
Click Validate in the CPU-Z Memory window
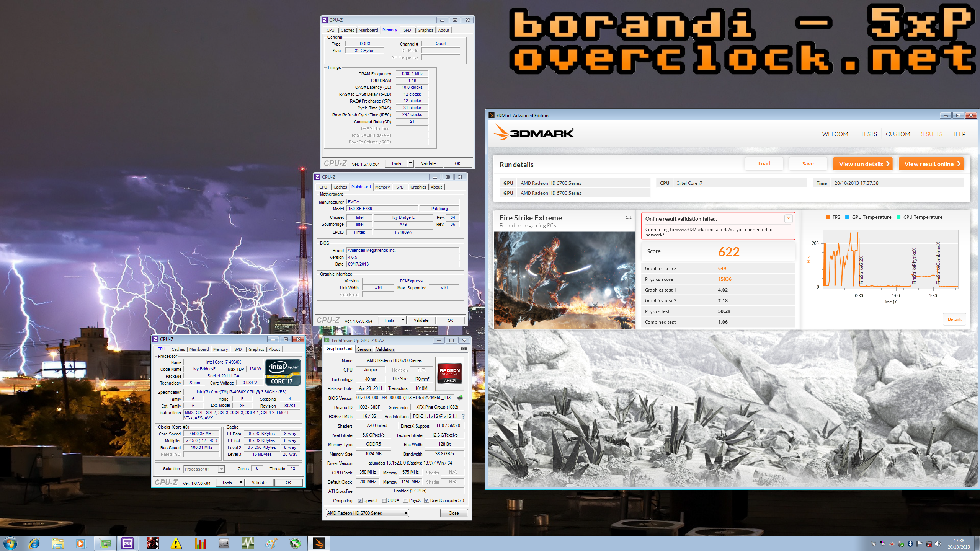[x=428, y=163]
